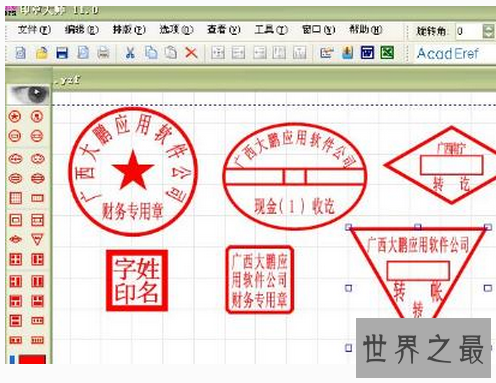This screenshot has width=496, height=383.
Task: Select the square grid seal template
Action: [x=15, y=198]
